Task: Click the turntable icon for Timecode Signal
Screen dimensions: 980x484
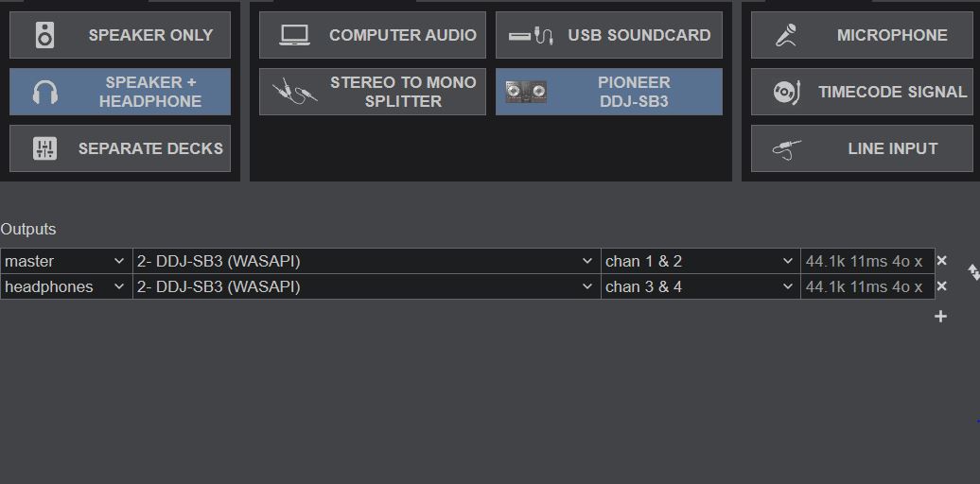Action: [786, 93]
